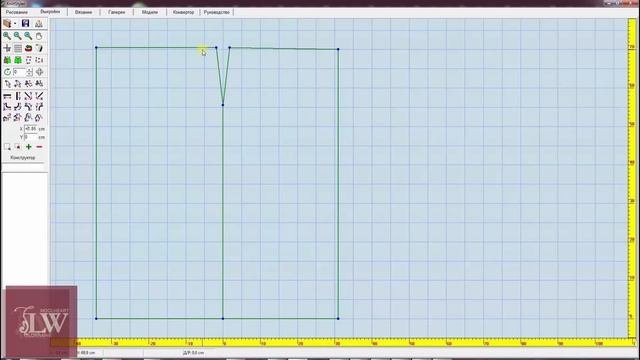Click the dark green pattern pieces icon
The height and width of the screenshot is (360, 640).
pos(7,60)
